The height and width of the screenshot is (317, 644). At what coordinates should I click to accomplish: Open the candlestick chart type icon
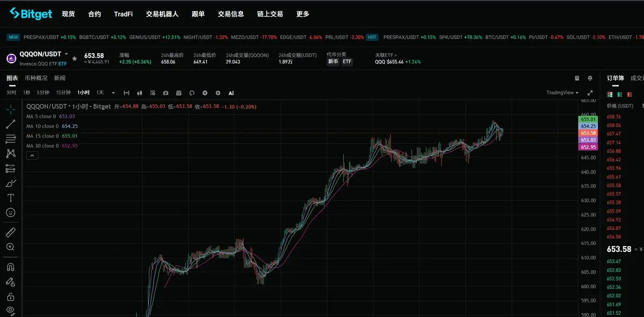140,93
